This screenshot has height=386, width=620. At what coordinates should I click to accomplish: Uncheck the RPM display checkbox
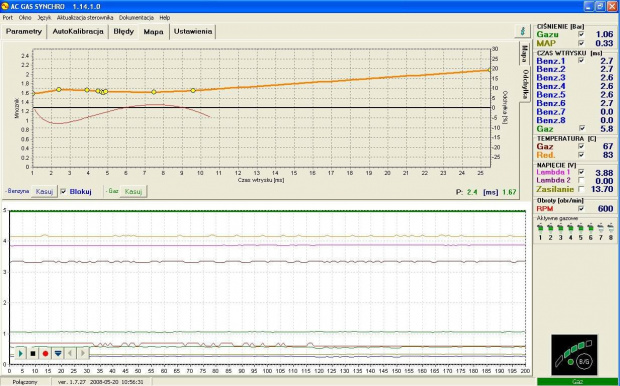[x=581, y=208]
